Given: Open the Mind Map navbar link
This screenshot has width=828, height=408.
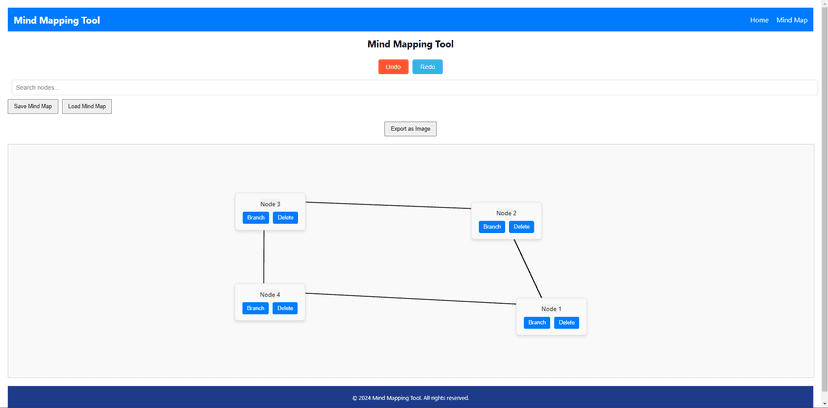Looking at the screenshot, I should click(792, 20).
